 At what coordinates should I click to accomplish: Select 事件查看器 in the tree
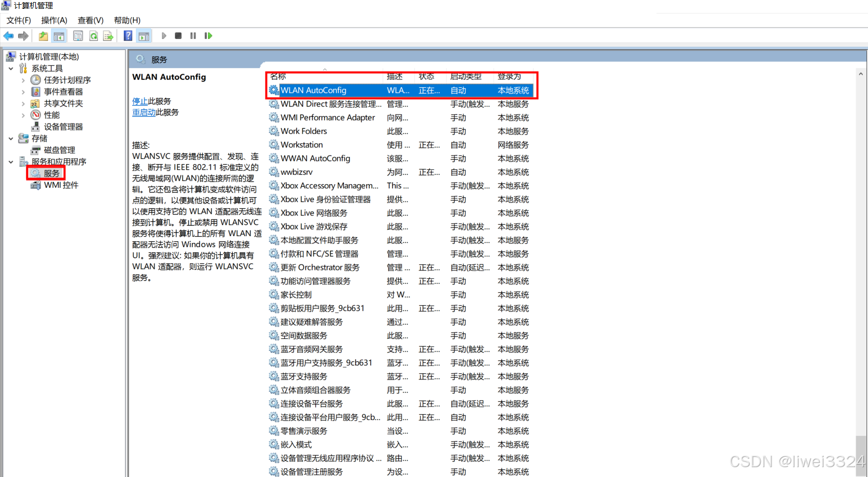coord(63,92)
